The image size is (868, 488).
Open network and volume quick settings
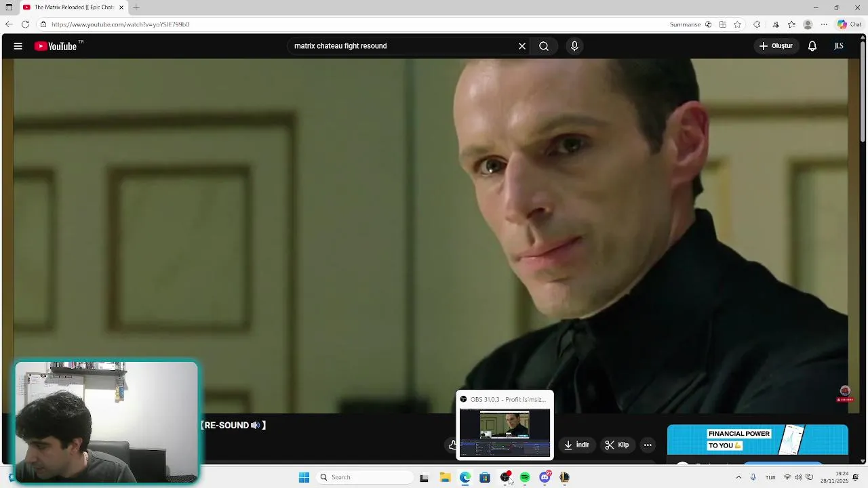point(798,477)
